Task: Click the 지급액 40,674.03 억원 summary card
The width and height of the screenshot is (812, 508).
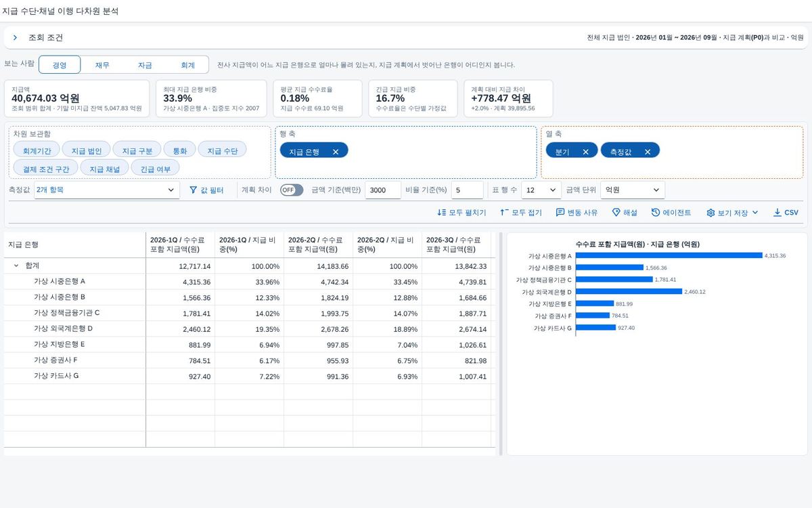Action: click(76, 98)
